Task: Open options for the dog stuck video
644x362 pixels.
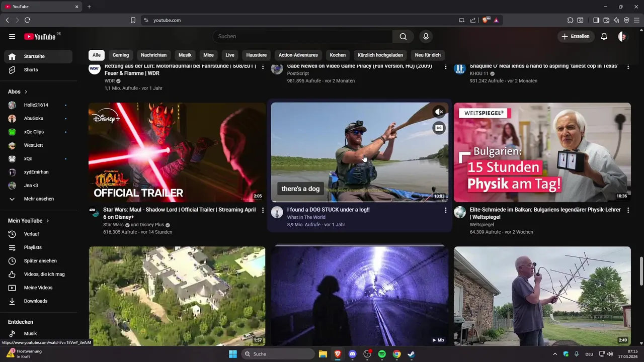Action: tap(445, 210)
